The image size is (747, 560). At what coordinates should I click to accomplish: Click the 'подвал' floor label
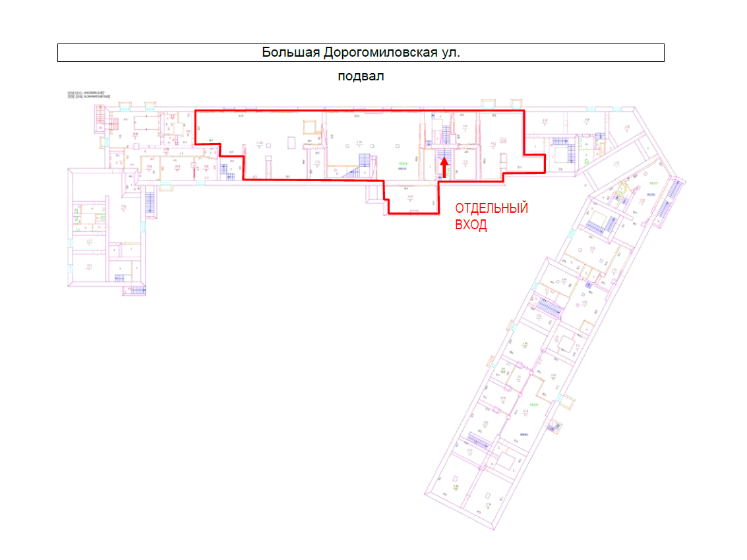tap(361, 76)
